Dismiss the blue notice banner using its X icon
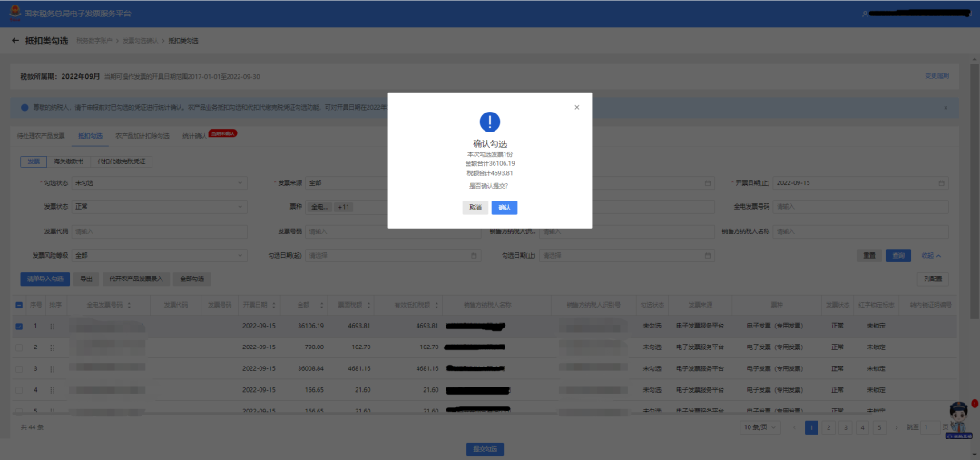The width and height of the screenshot is (980, 460). click(945, 107)
